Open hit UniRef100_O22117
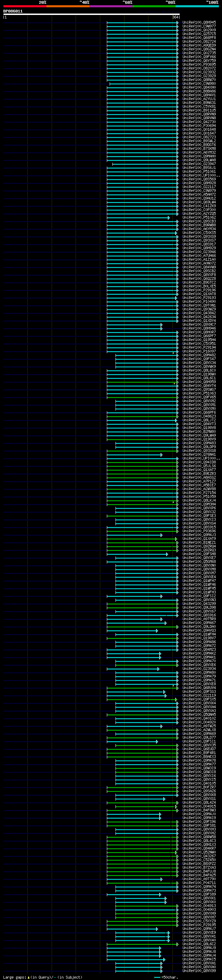Image resolution: width=222 pixels, height=980 pixels. 199,187
